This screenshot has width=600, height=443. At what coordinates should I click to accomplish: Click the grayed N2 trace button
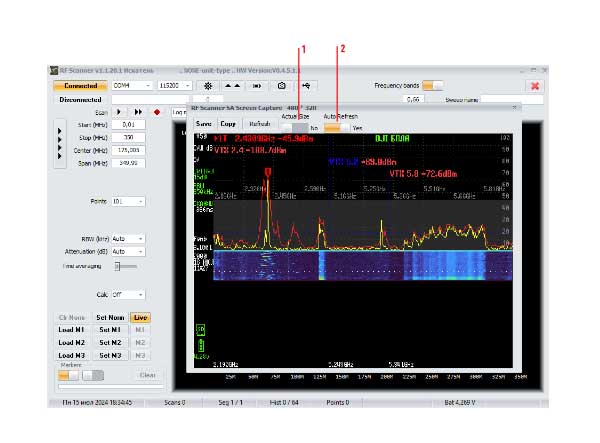140,343
